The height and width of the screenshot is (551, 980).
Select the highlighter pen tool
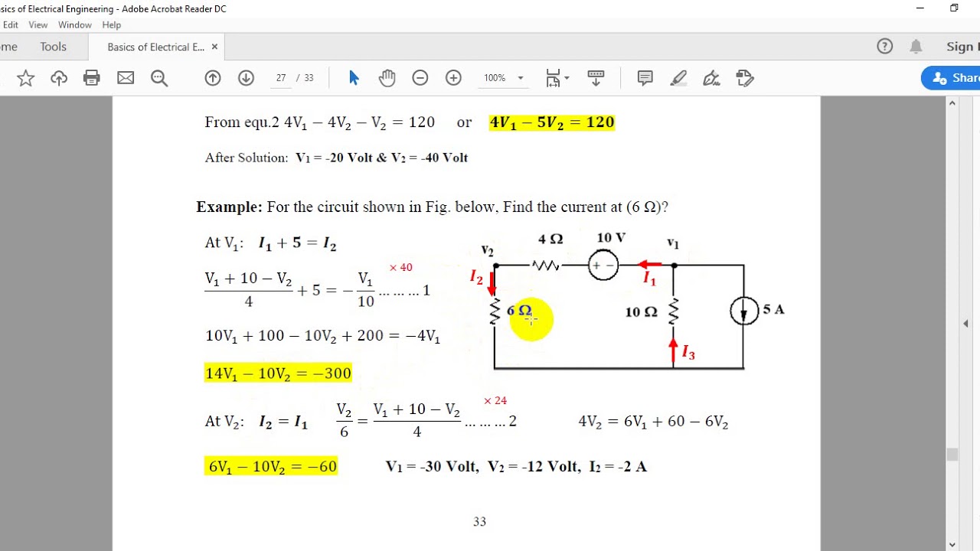pyautogui.click(x=678, y=78)
